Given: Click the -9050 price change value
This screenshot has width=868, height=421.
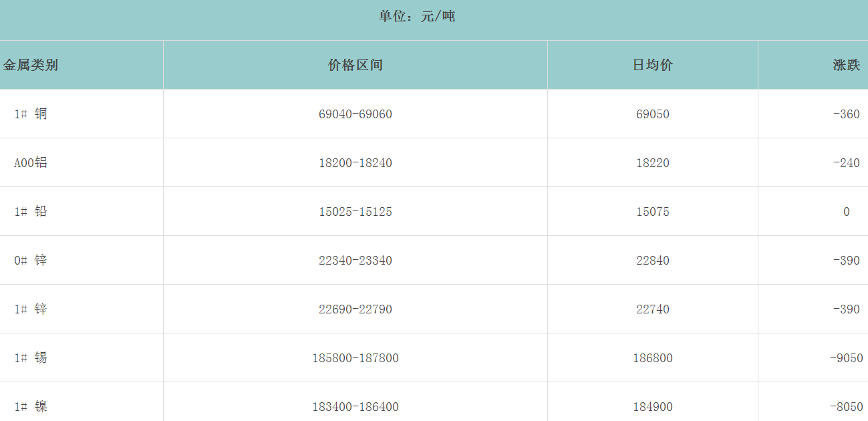Looking at the screenshot, I should (846, 358).
